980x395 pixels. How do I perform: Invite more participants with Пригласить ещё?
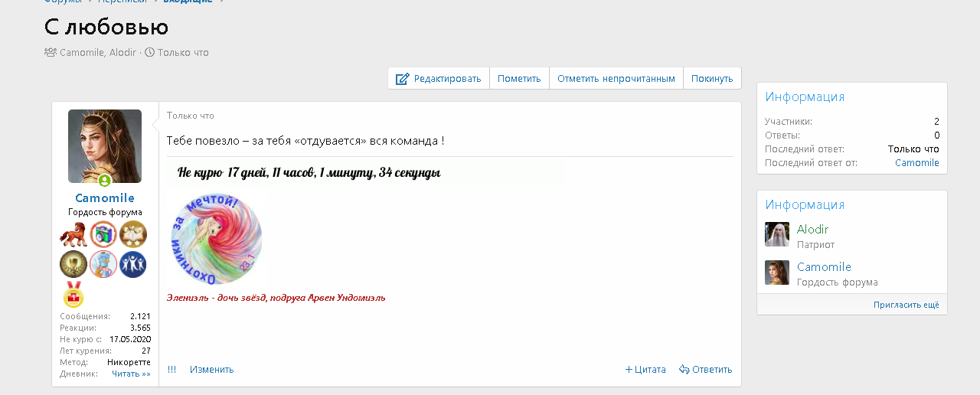(x=906, y=305)
